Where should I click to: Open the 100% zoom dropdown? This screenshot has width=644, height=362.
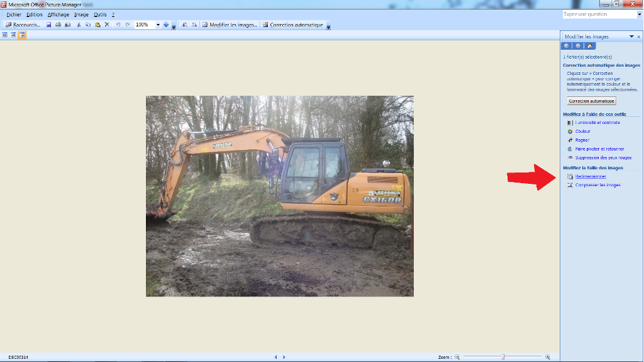(x=158, y=25)
